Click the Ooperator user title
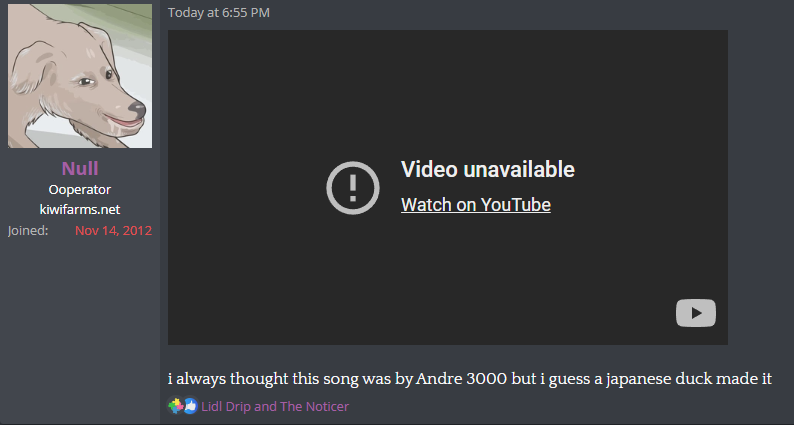 pos(80,190)
